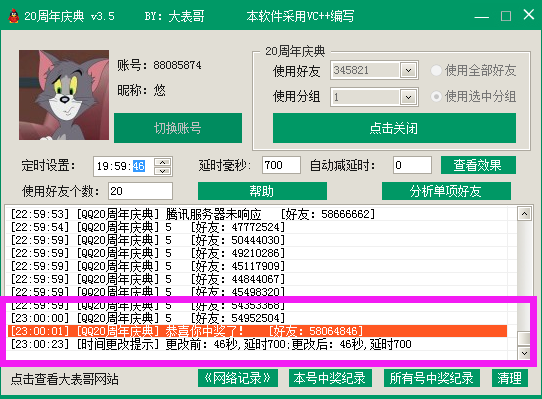Click the QQ penguin icon in title bar
Screen dimensions: 542x399
coord(13,16)
